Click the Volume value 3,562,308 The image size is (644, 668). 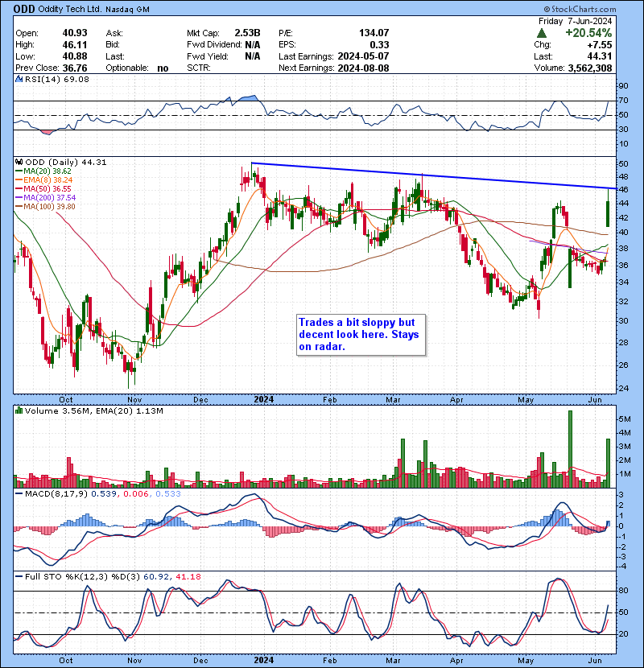point(590,68)
